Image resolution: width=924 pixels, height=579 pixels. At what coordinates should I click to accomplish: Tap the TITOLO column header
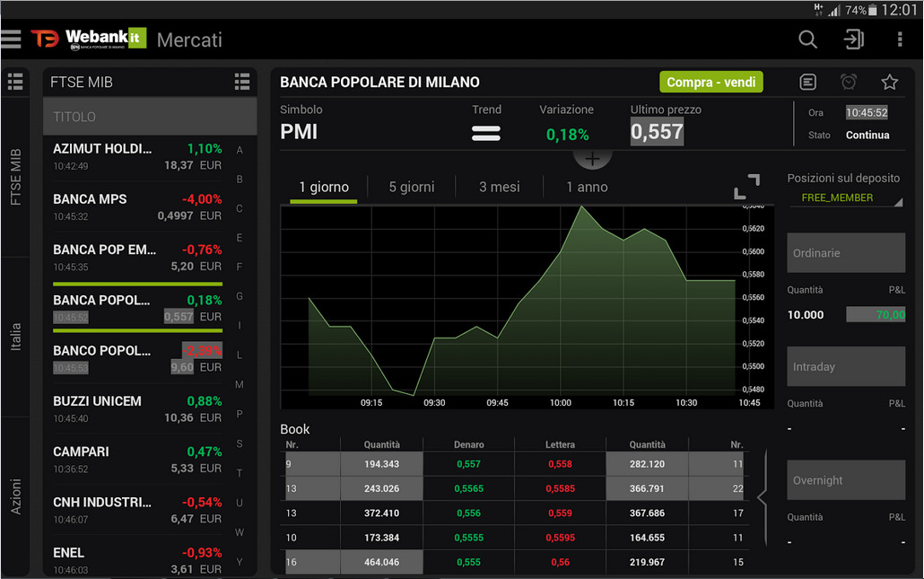tap(150, 117)
